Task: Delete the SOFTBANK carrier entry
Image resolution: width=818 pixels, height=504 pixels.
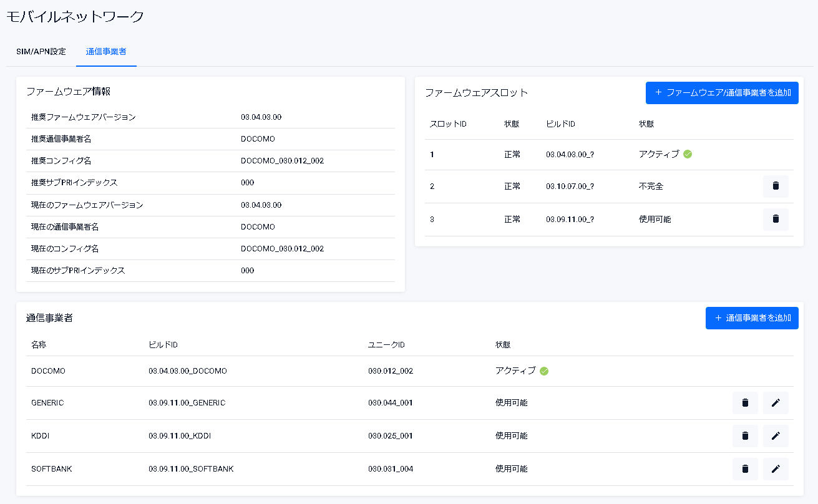Action: pyautogui.click(x=745, y=468)
